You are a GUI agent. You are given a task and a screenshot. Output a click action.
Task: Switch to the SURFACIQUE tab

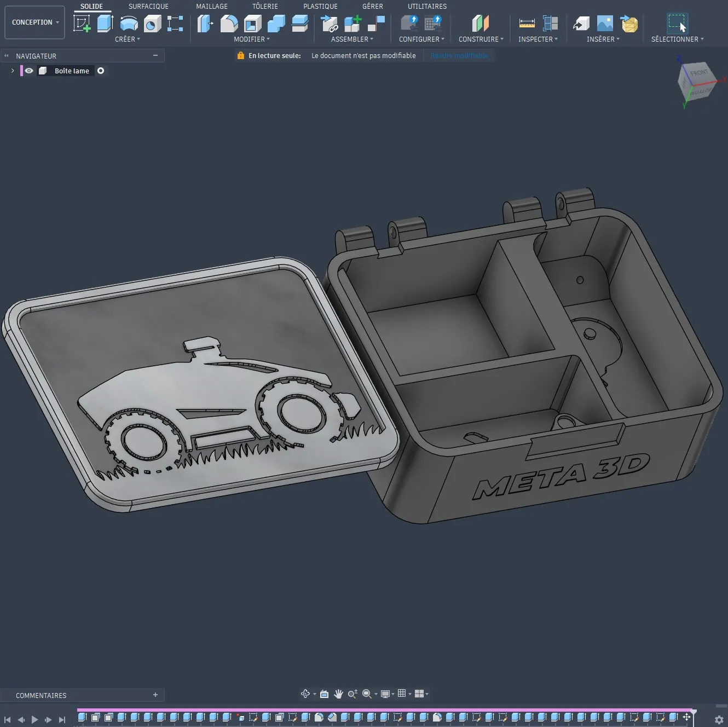pyautogui.click(x=148, y=7)
